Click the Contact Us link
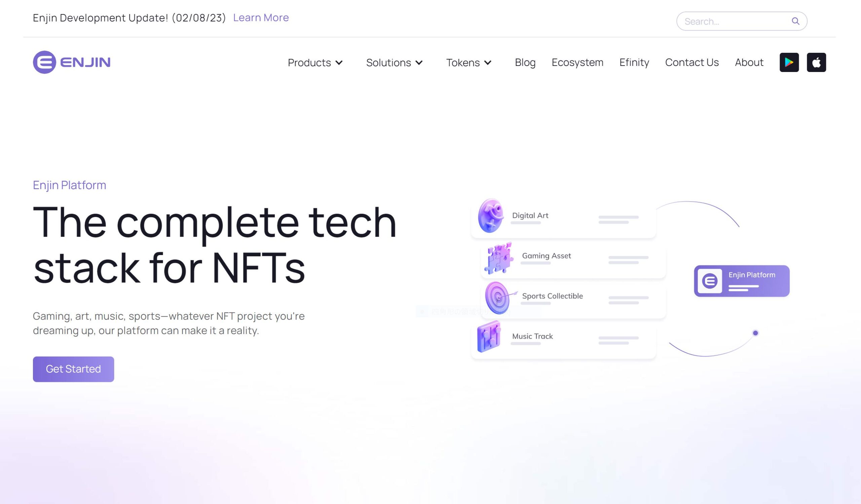Image resolution: width=861 pixels, height=504 pixels. click(692, 62)
